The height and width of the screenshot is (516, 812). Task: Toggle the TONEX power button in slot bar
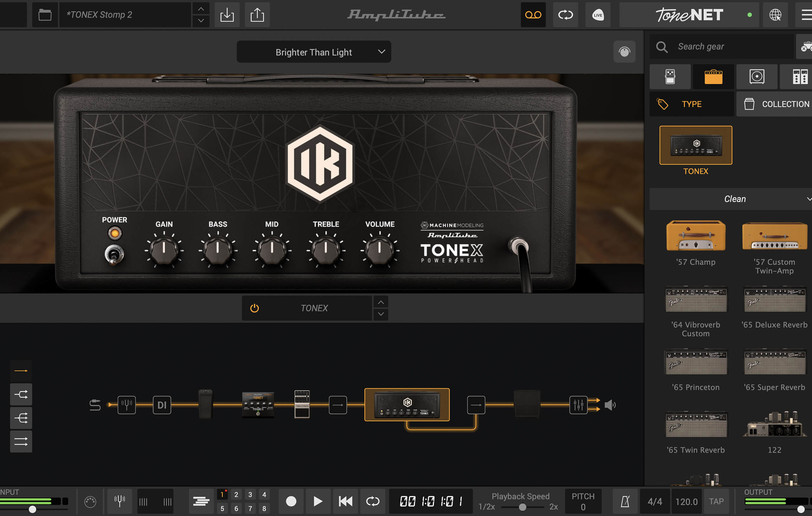click(x=253, y=307)
